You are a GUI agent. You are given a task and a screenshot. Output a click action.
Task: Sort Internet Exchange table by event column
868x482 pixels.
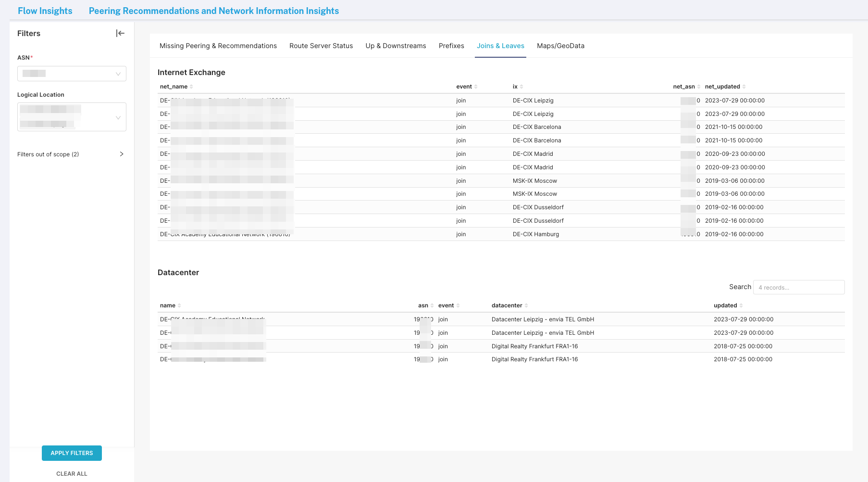[x=467, y=87]
